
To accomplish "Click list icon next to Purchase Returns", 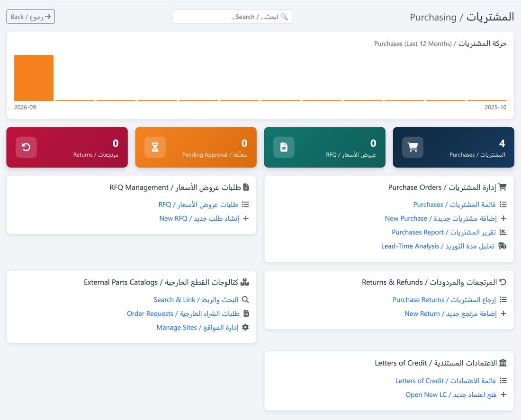I will click(503, 299).
